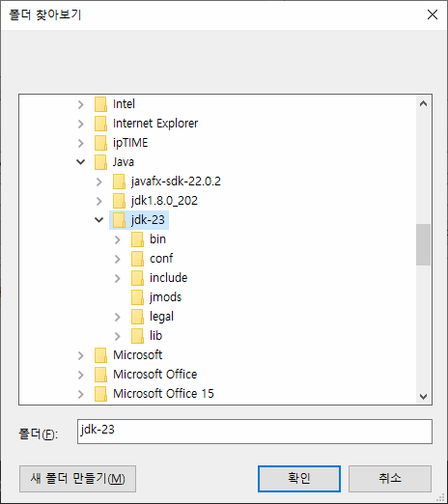Screen dimensions: 448x504
Task: Expand the lib folder
Action: [118, 336]
